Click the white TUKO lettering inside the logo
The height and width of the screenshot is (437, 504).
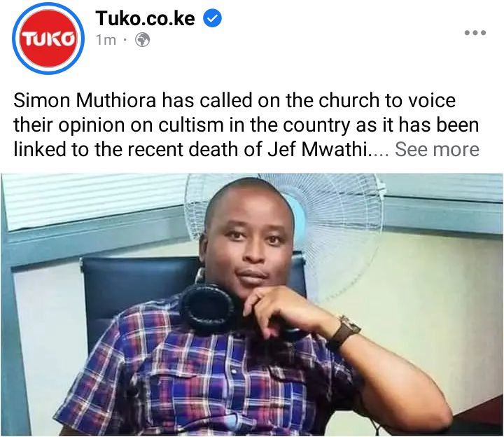(48, 39)
